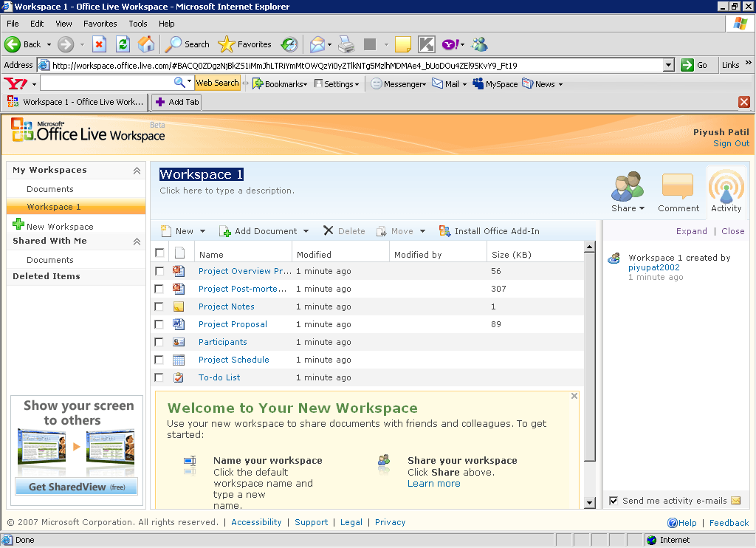Check the Project Proposal row checkbox
Viewport: 756px width, 548px height.
coord(159,324)
